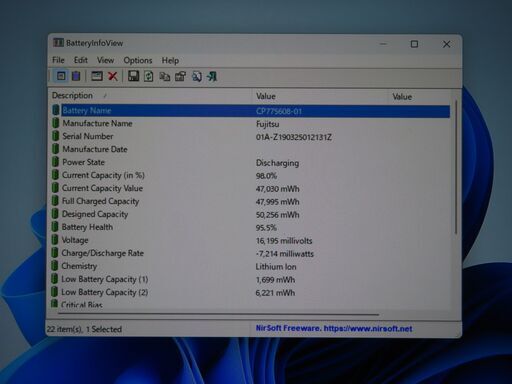Click the value 50,256 mWh

[x=277, y=215]
